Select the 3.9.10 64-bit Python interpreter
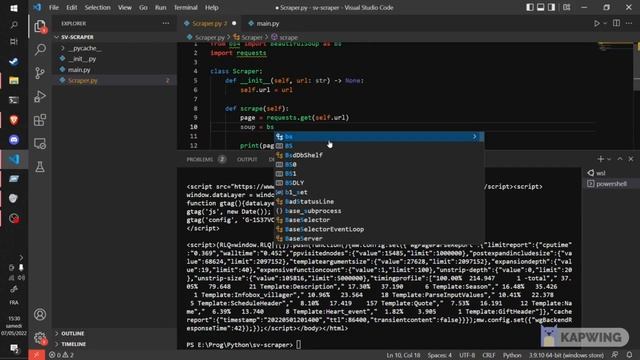 (x=567, y=355)
